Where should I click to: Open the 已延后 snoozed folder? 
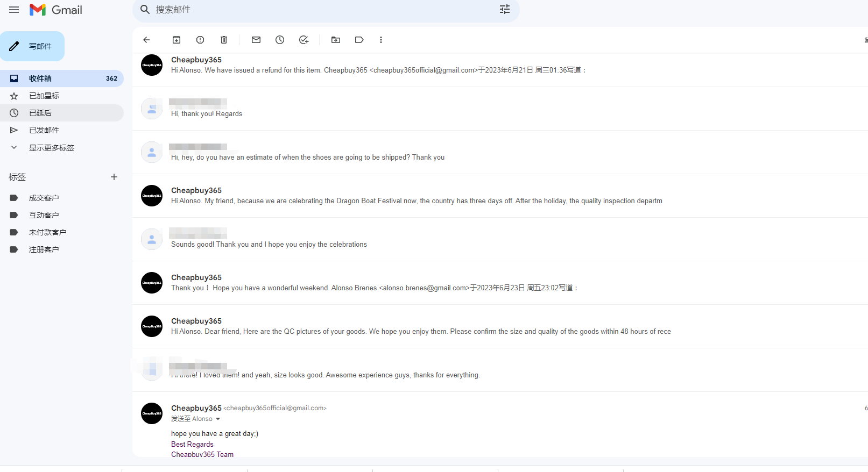62,113
